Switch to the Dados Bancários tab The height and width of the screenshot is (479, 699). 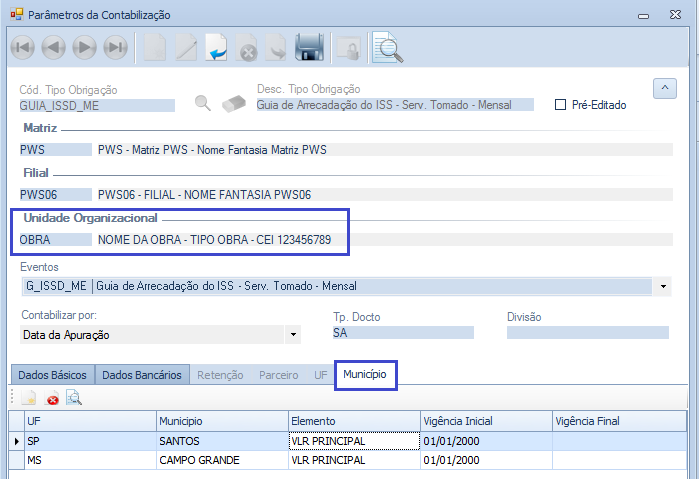[142, 375]
